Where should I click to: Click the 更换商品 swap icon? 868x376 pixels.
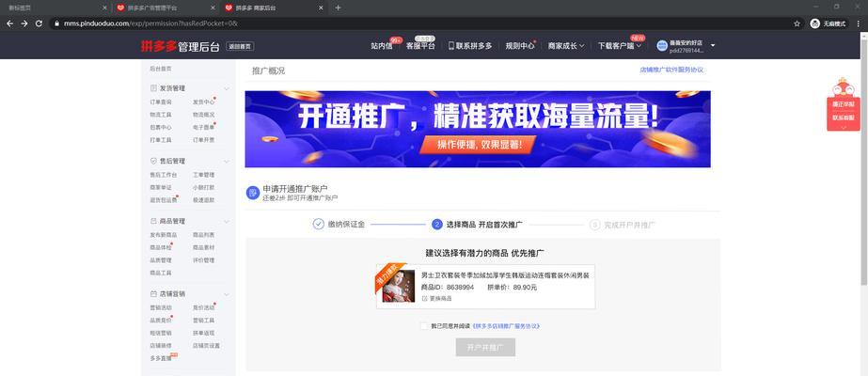point(424,299)
